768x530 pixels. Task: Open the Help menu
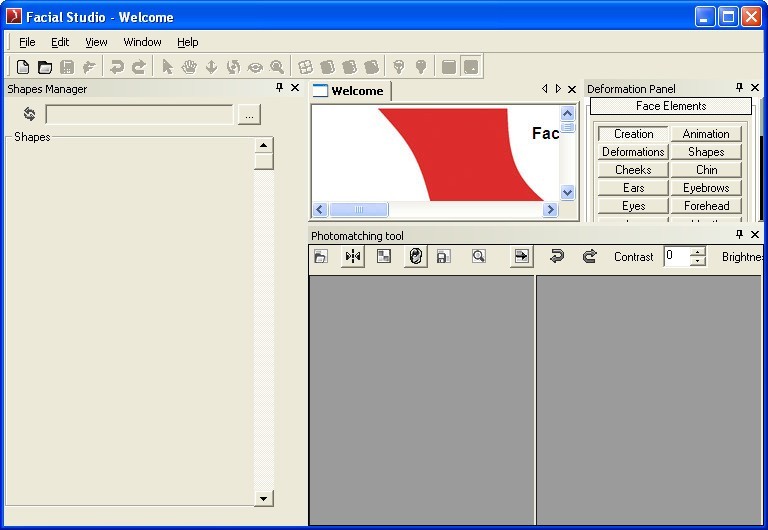click(188, 42)
